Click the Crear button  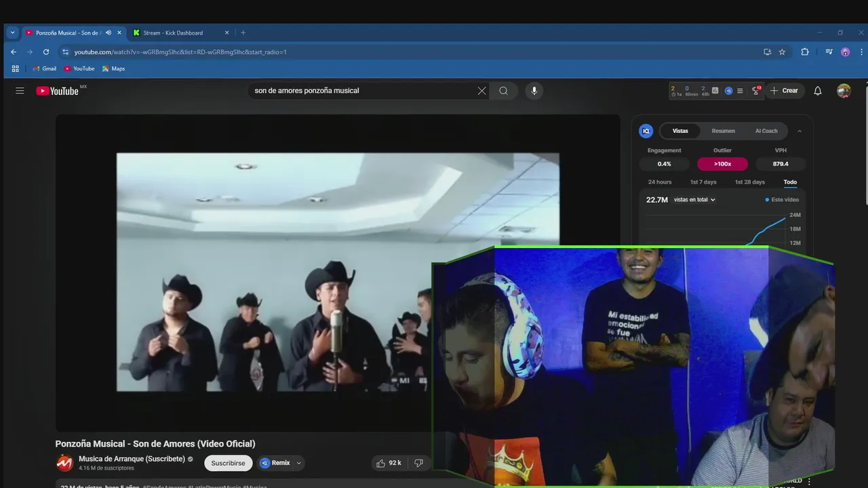[x=785, y=91]
